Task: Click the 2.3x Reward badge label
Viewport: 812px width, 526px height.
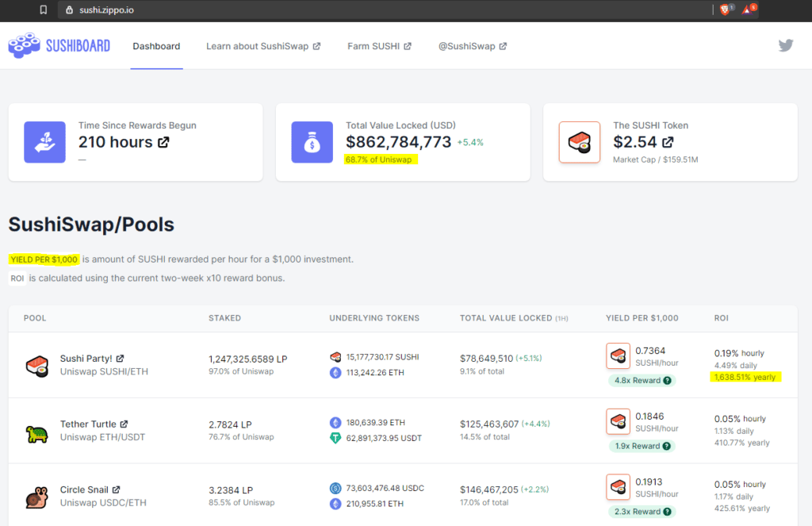Action: coord(638,512)
